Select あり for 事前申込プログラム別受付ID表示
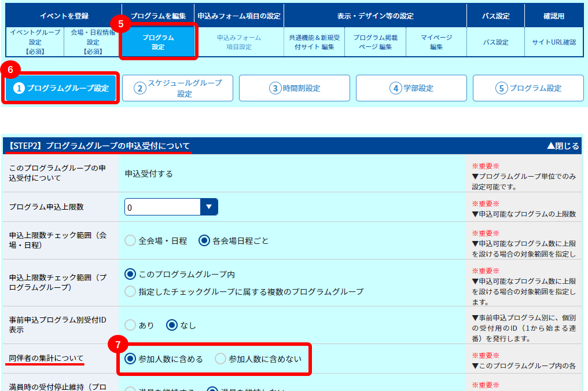The height and width of the screenshot is (391, 588). 130,325
